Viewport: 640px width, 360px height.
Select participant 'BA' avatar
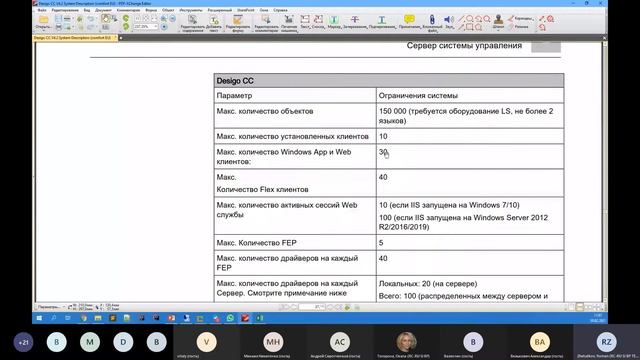[540, 342]
